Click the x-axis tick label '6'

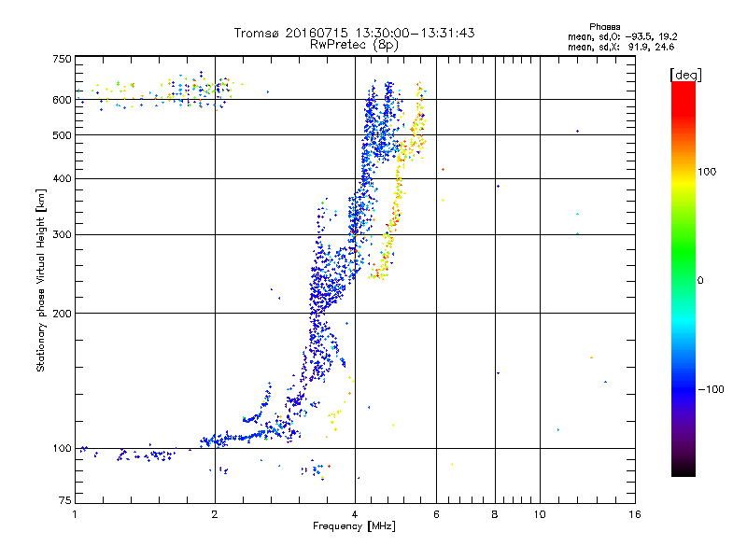click(x=436, y=515)
